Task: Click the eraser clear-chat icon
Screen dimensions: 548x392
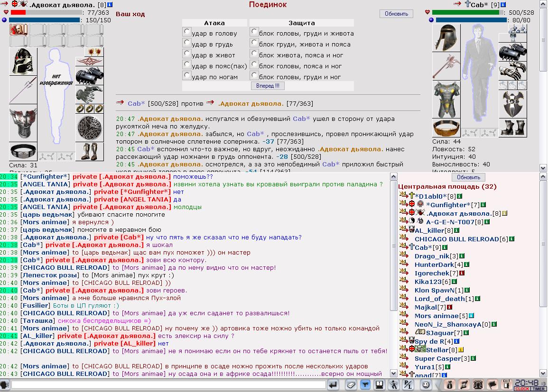Action: 351,385
